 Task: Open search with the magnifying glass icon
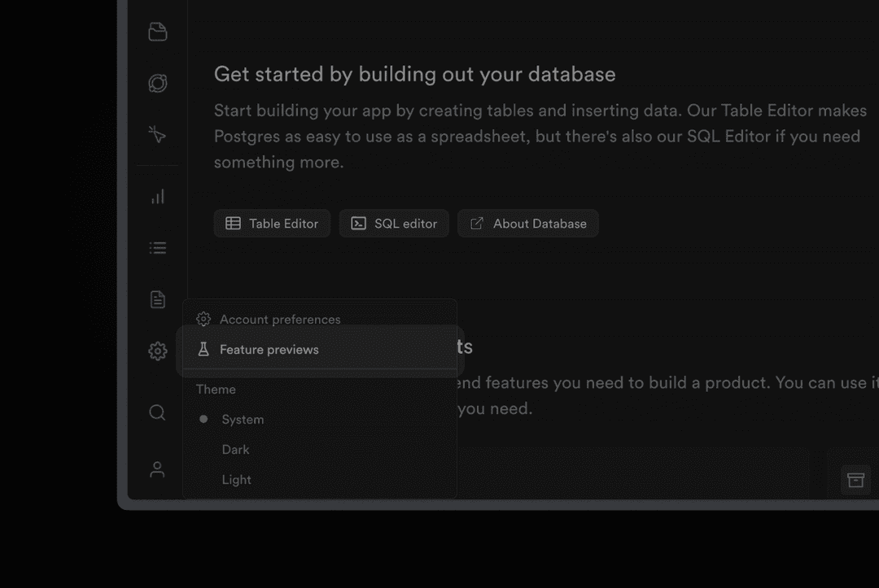(157, 413)
